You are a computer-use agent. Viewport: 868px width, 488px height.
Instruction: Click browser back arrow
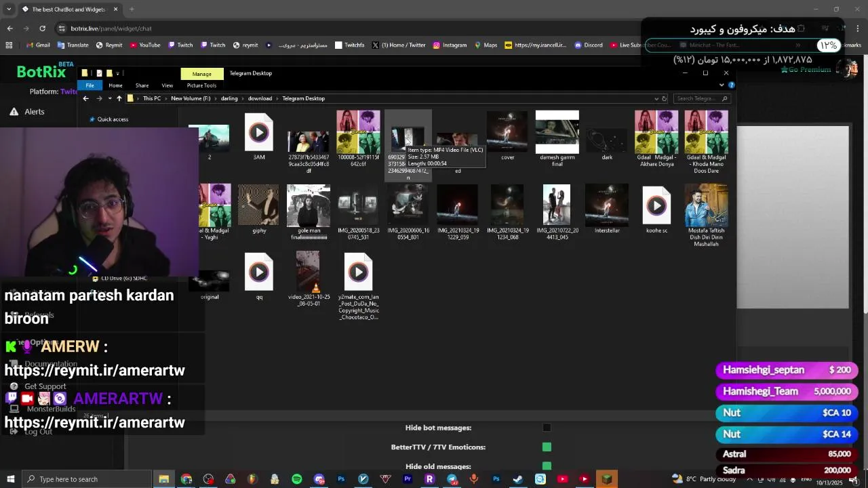[9, 28]
